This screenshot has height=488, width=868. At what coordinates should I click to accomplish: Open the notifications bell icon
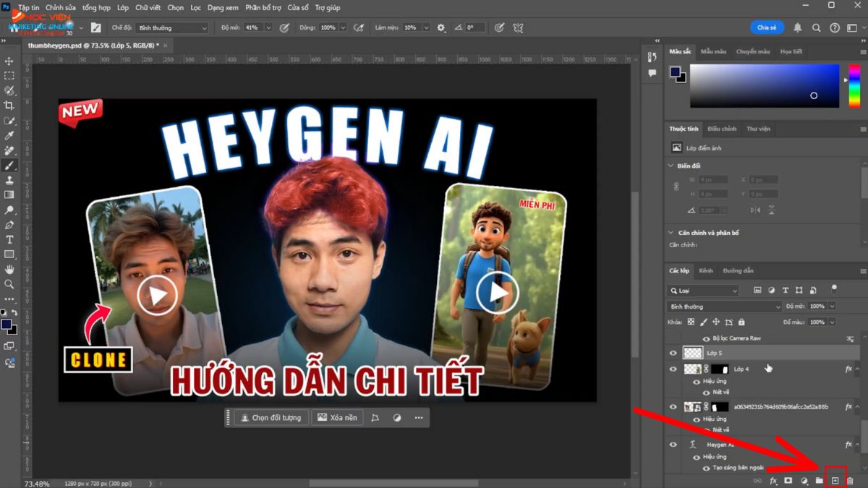pyautogui.click(x=798, y=27)
